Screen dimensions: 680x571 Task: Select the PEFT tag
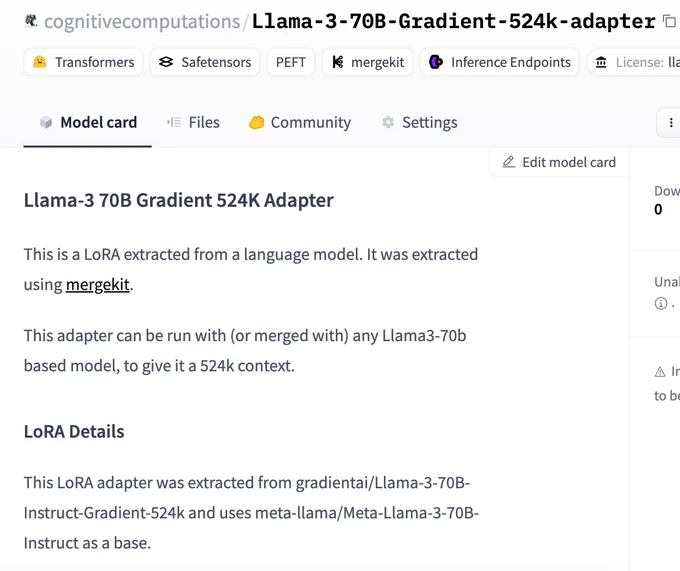click(x=291, y=62)
